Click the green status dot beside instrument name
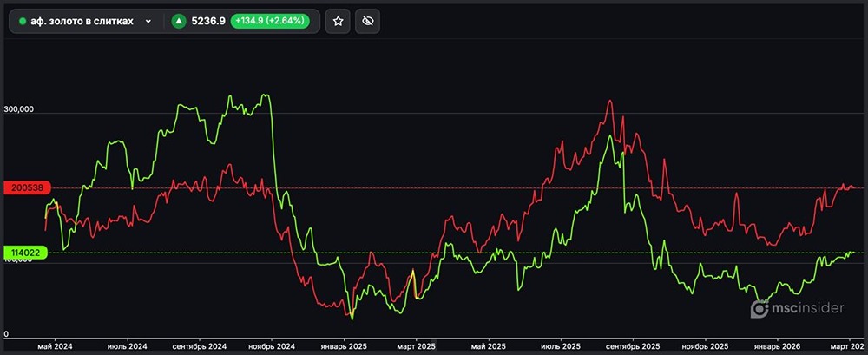The image size is (868, 355). click(23, 21)
